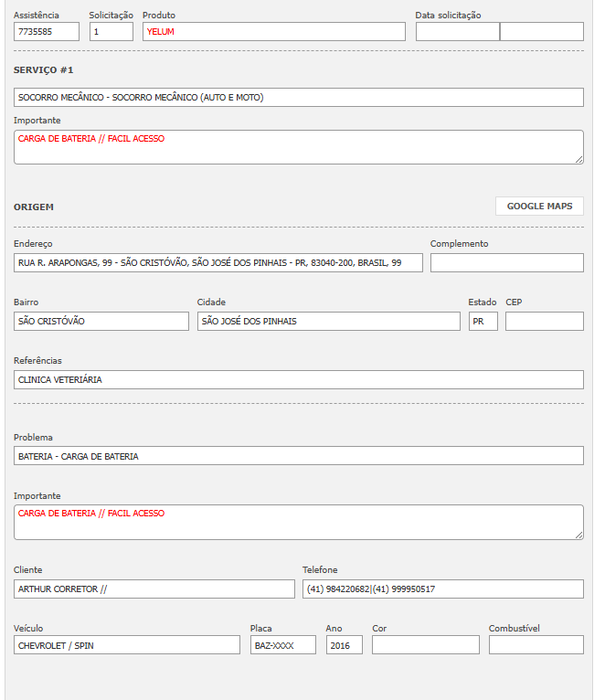Click the empty Combustível field
Image resolution: width=605 pixels, height=700 pixels.
click(x=536, y=645)
